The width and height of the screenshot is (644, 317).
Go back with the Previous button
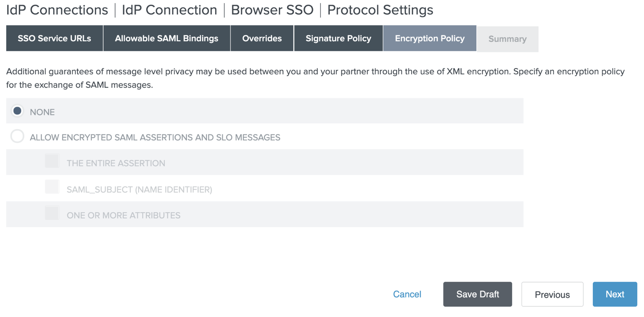(x=552, y=294)
